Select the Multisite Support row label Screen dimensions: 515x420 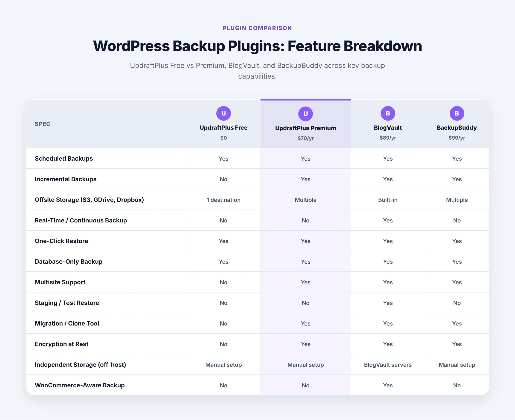coord(60,282)
